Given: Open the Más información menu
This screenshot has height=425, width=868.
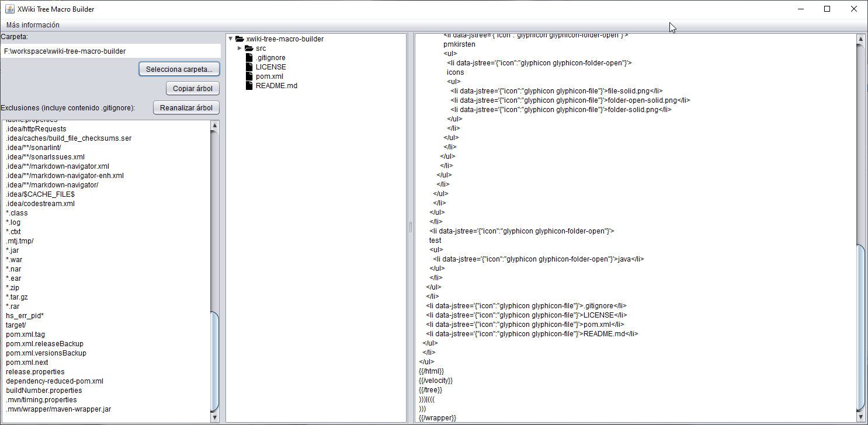Looking at the screenshot, I should click(33, 25).
